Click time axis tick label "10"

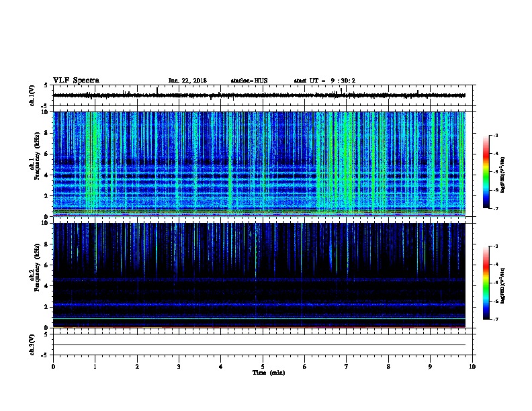click(472, 366)
